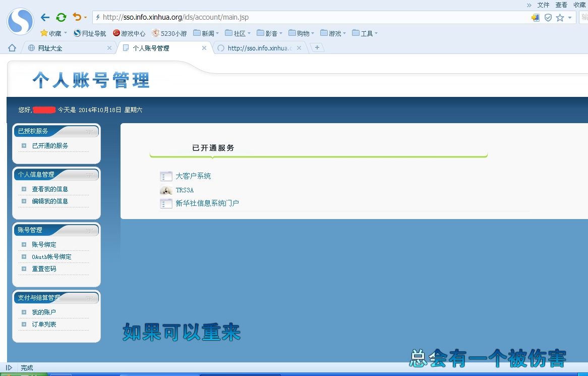The width and height of the screenshot is (588, 376).
Task: Close the sso.info.xinhua tab
Action: [299, 48]
